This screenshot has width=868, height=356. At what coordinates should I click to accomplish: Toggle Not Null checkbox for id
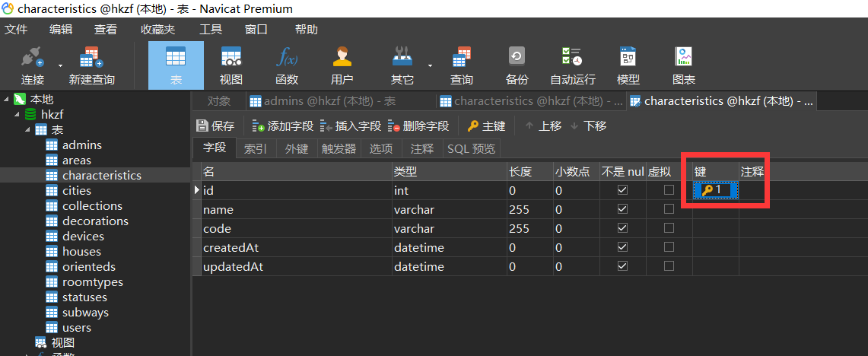tap(623, 190)
